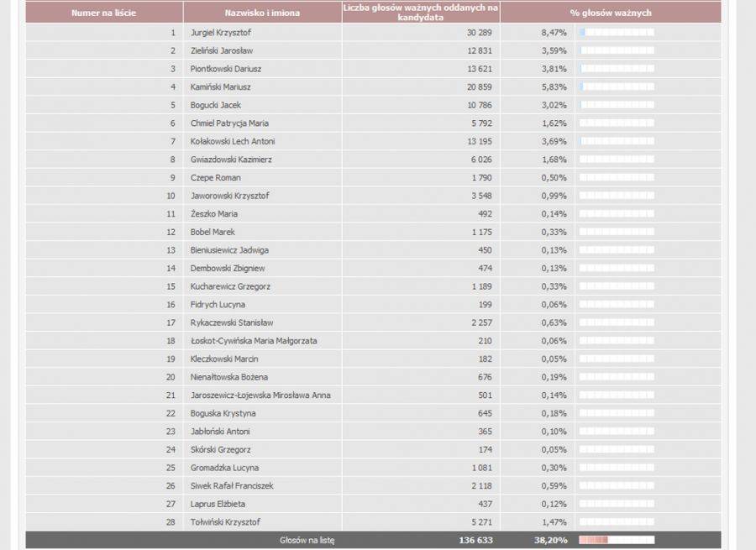Select the name Laprus Elżbieta
The height and width of the screenshot is (550, 756).
(218, 504)
